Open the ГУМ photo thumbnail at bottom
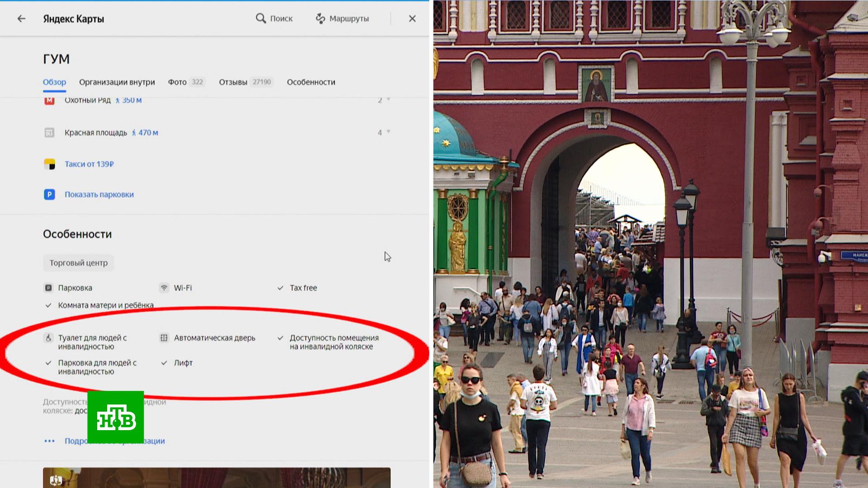Viewport: 868px width, 488px height. pyautogui.click(x=217, y=478)
